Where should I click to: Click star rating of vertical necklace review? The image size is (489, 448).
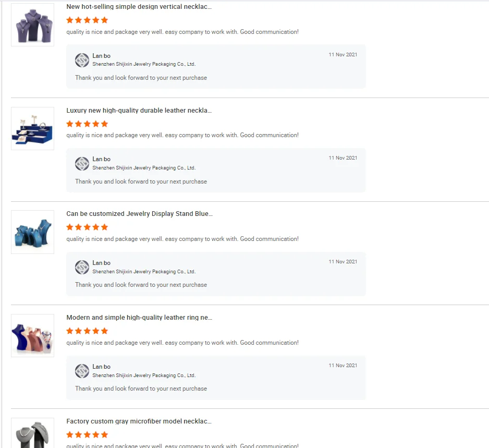(x=87, y=20)
